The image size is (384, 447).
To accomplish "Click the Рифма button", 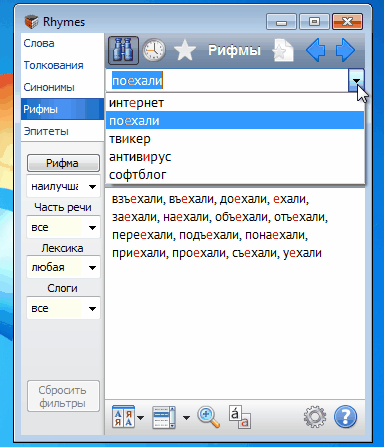I will coord(63,163).
